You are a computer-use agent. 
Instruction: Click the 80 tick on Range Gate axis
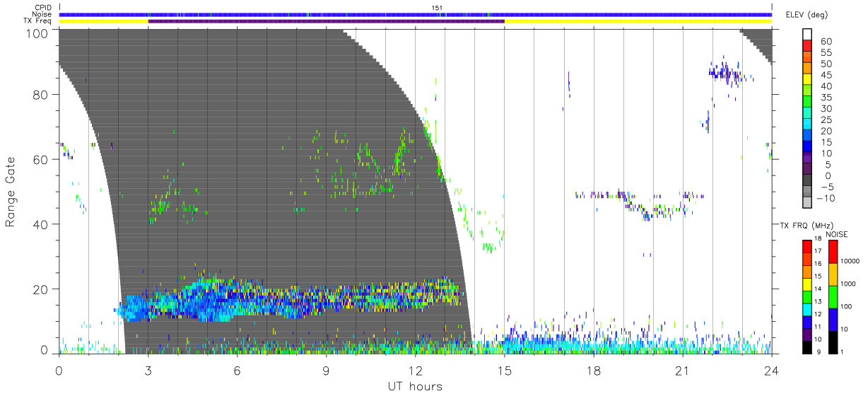click(x=41, y=95)
